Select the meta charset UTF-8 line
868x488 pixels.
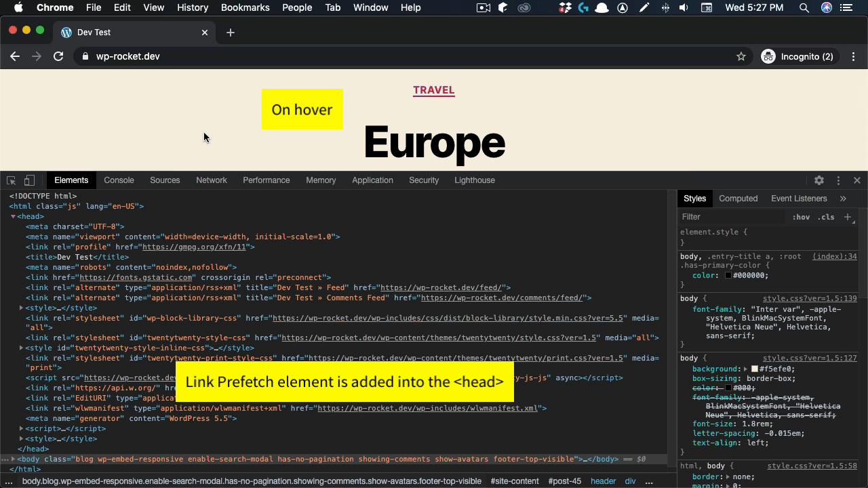75,227
